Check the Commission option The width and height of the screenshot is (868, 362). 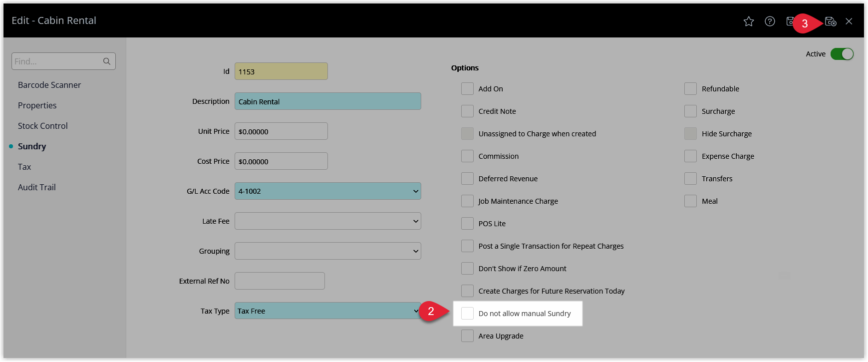(x=467, y=156)
